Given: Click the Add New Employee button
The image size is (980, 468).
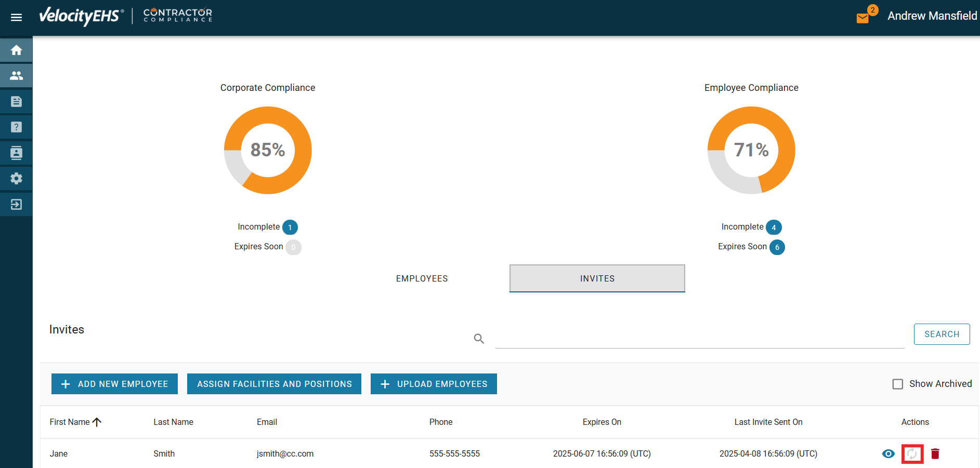Looking at the screenshot, I should tap(114, 384).
